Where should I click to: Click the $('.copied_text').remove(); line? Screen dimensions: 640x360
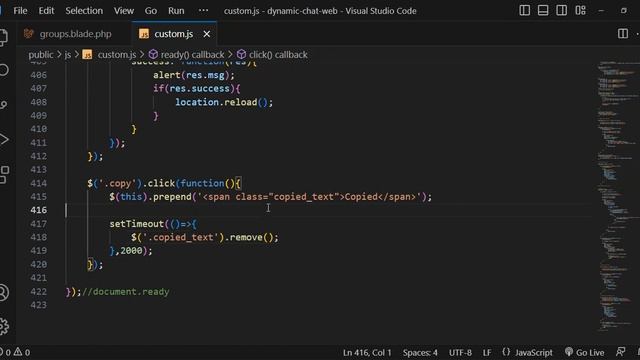click(x=205, y=237)
